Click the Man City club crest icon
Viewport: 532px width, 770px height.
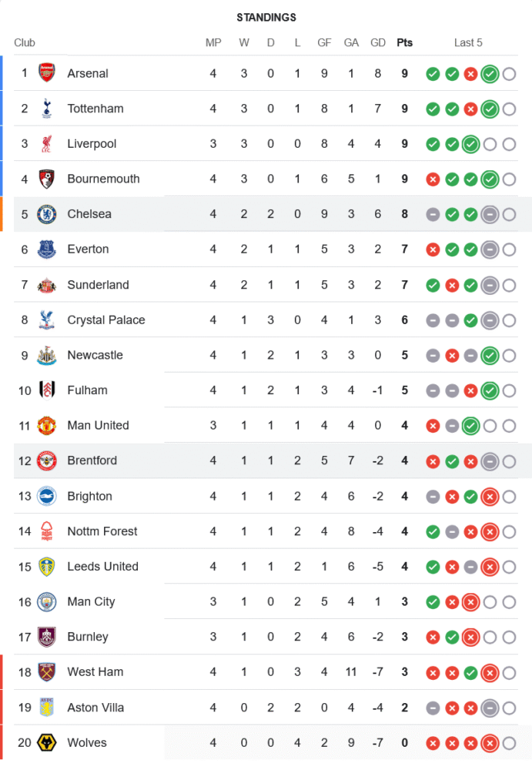(x=47, y=601)
